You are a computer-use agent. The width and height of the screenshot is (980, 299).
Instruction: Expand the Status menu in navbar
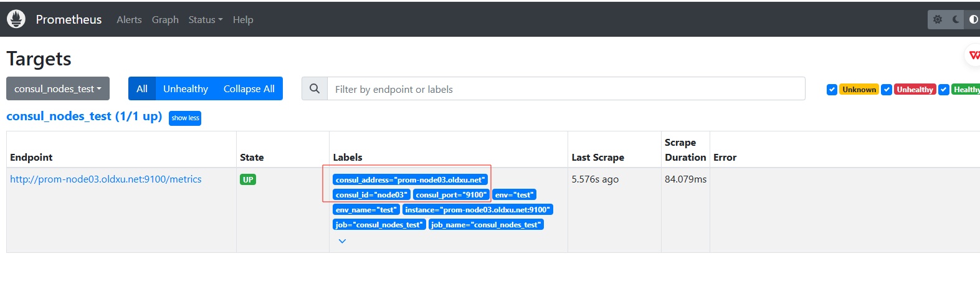[205, 20]
